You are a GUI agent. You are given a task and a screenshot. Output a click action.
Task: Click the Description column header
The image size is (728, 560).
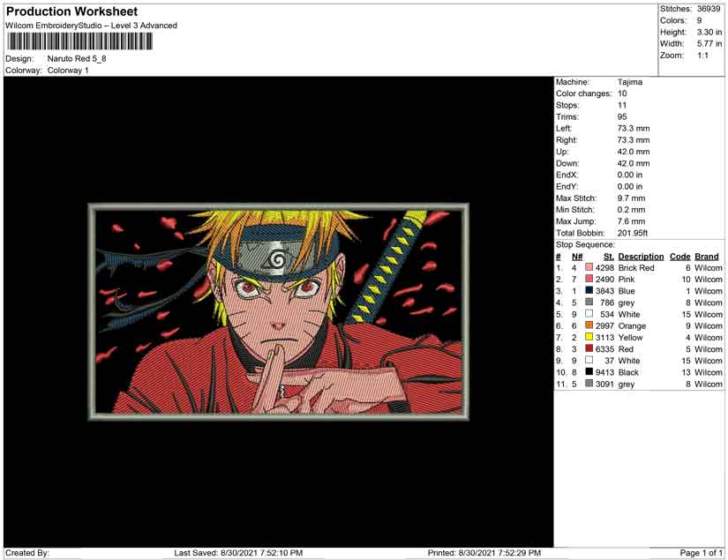point(641,257)
